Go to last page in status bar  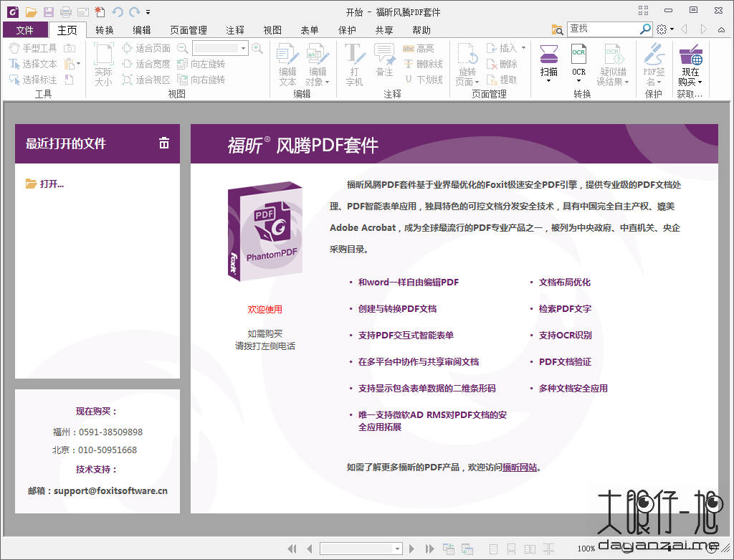coord(429,549)
